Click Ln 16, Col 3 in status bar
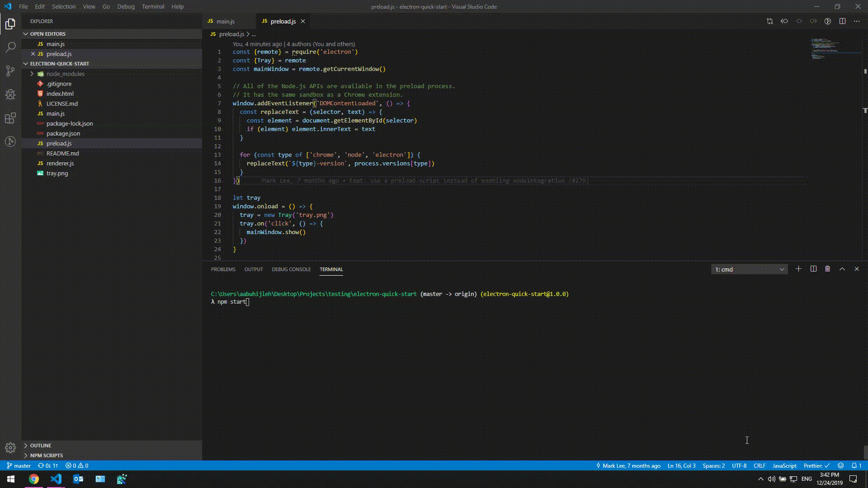 point(681,465)
